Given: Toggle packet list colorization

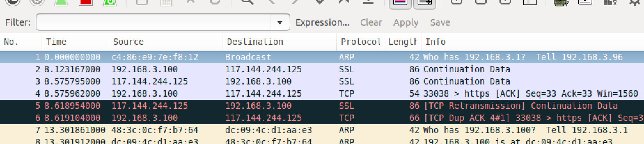Looking at the screenshot, I should coord(400,3).
